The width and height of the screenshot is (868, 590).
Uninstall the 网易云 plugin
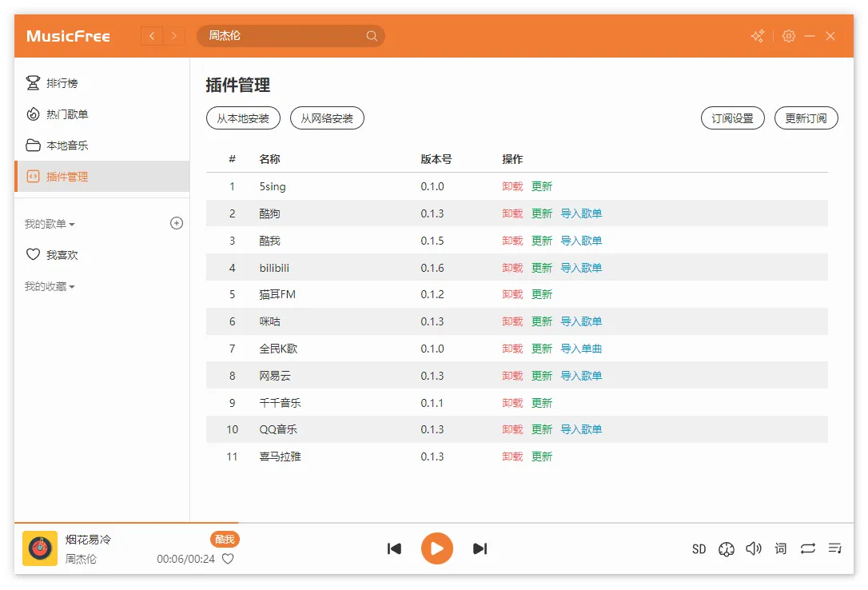tap(512, 376)
